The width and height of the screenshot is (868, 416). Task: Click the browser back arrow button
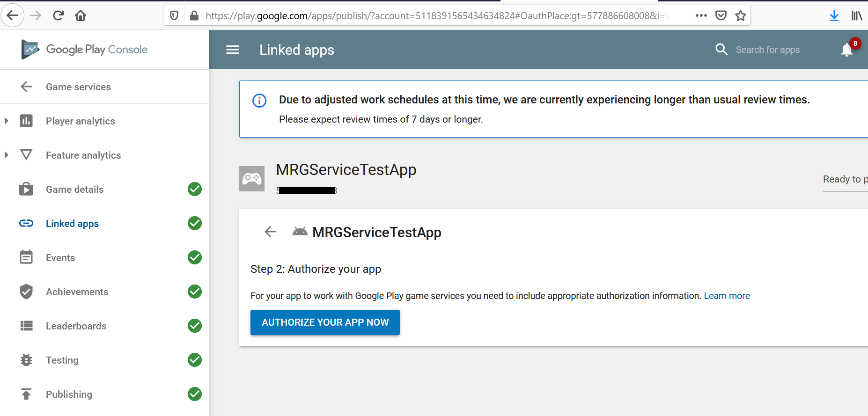tap(13, 15)
